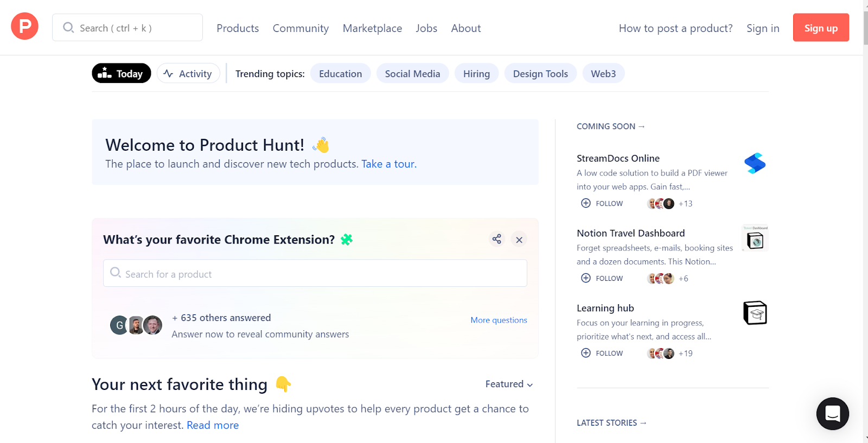Open the Coming Soon section
Viewport: 868px width, 443px height.
coord(611,126)
